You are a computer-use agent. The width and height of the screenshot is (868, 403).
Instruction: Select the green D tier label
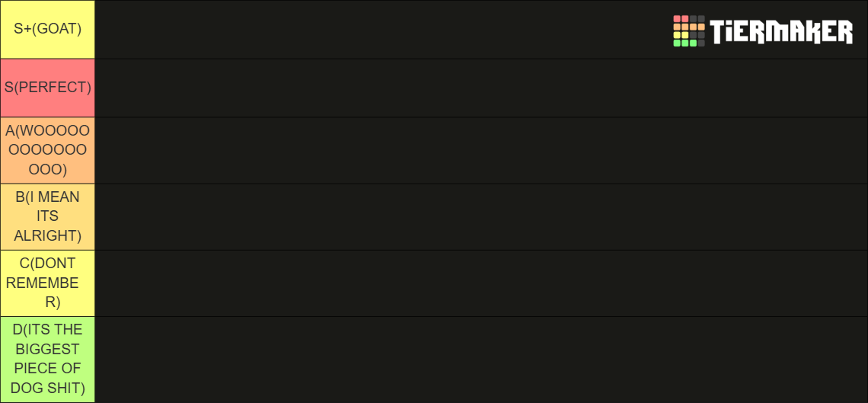pos(48,360)
